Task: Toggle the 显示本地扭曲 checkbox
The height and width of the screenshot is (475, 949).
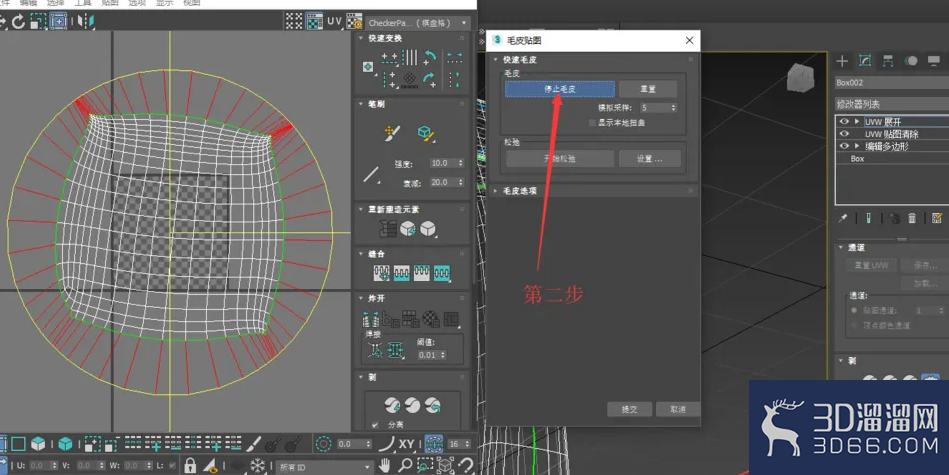Action: [593, 123]
